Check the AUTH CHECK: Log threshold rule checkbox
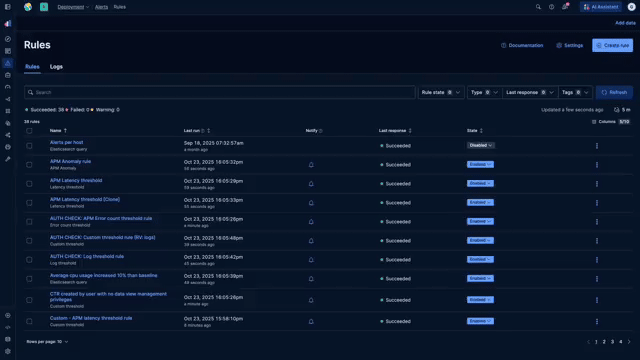 tap(29, 260)
